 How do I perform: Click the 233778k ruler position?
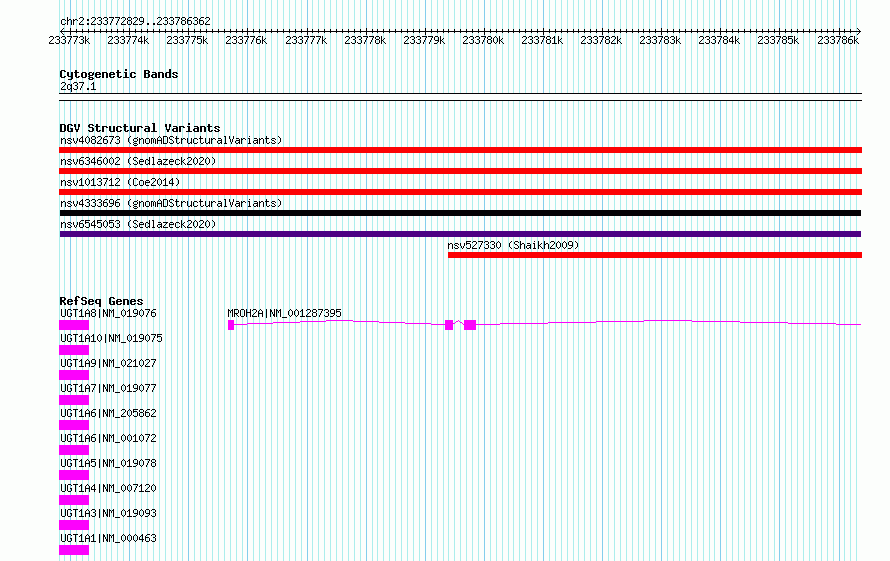coord(365,40)
